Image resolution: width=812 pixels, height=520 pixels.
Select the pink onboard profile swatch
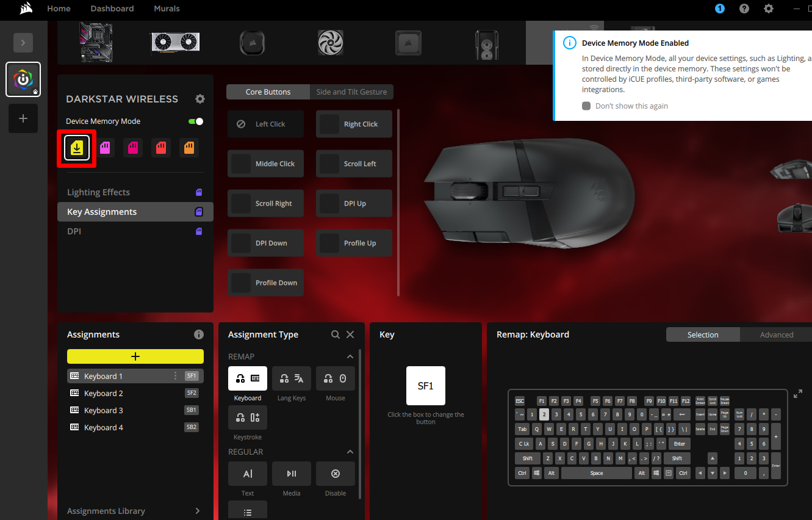[132, 148]
